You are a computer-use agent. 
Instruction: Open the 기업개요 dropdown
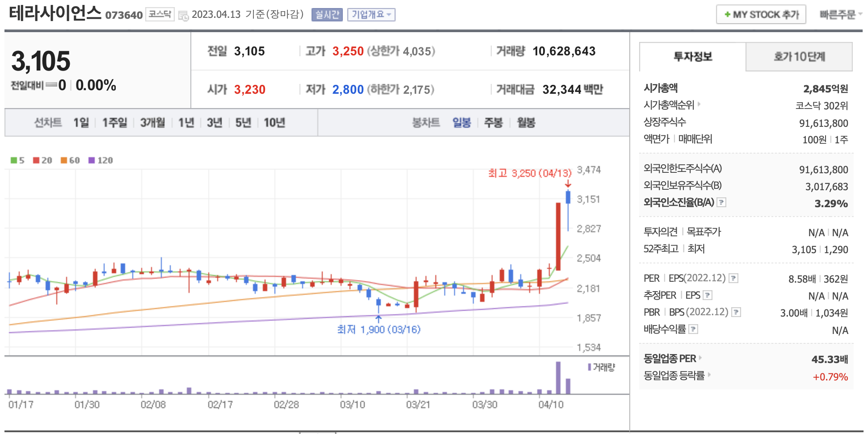pyautogui.click(x=371, y=15)
